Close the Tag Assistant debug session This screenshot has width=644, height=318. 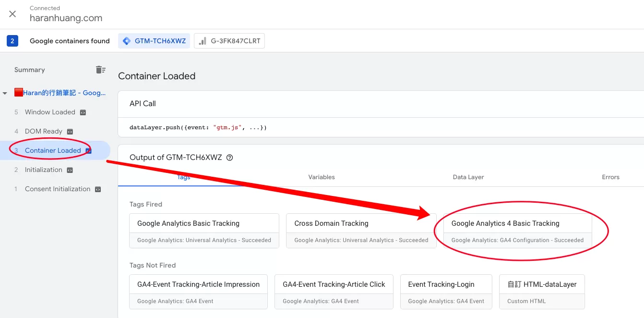(x=12, y=14)
